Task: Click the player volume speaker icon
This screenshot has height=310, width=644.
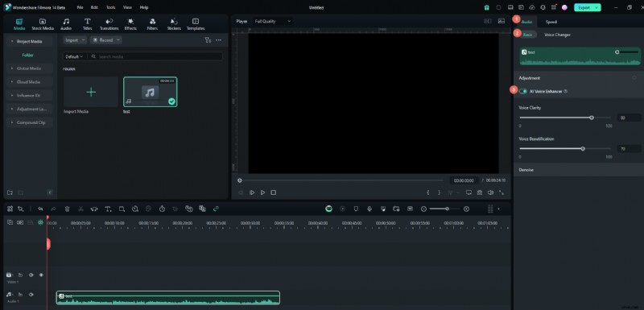Action: (x=490, y=192)
